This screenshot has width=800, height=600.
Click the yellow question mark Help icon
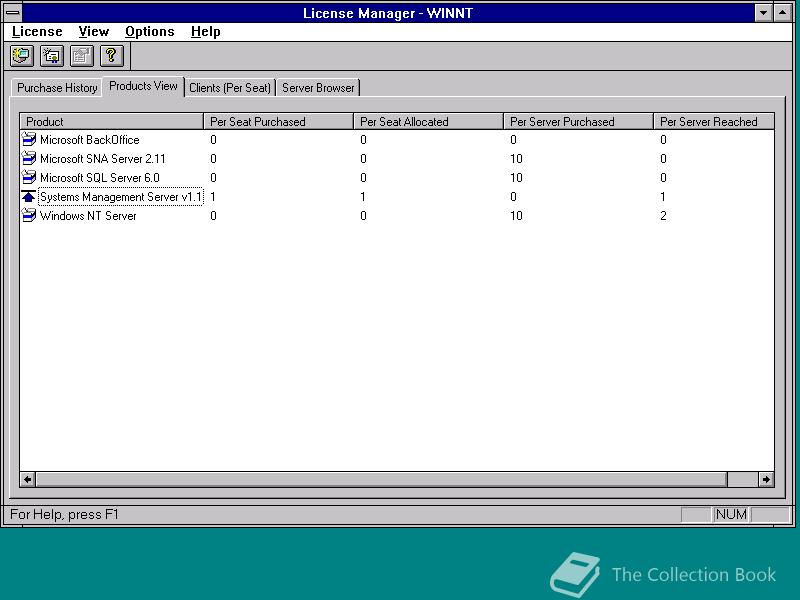coord(112,56)
